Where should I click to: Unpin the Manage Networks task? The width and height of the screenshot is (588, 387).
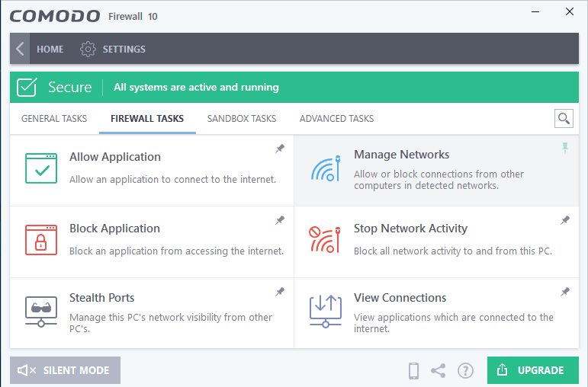coord(565,148)
